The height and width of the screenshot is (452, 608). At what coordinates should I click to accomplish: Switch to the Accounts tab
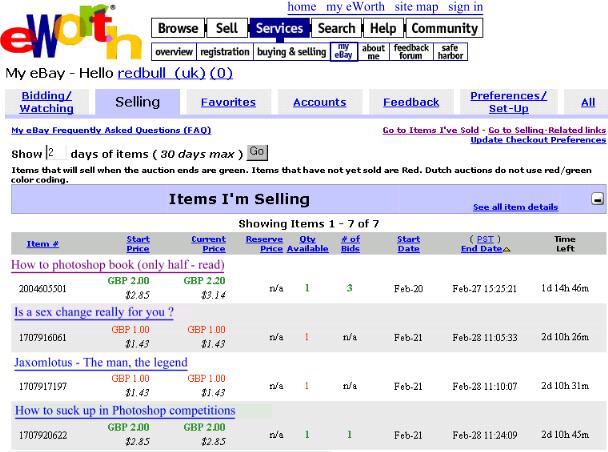click(x=320, y=102)
